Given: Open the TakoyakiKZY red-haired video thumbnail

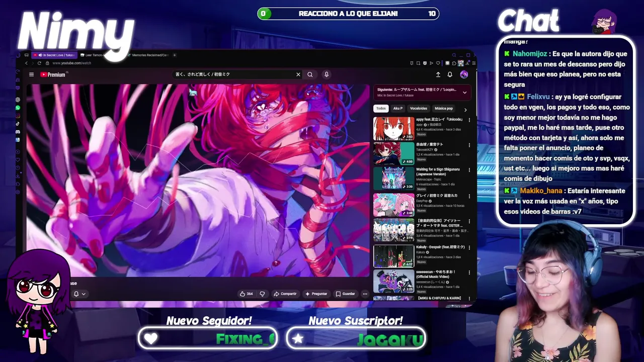Looking at the screenshot, I should (x=393, y=153).
